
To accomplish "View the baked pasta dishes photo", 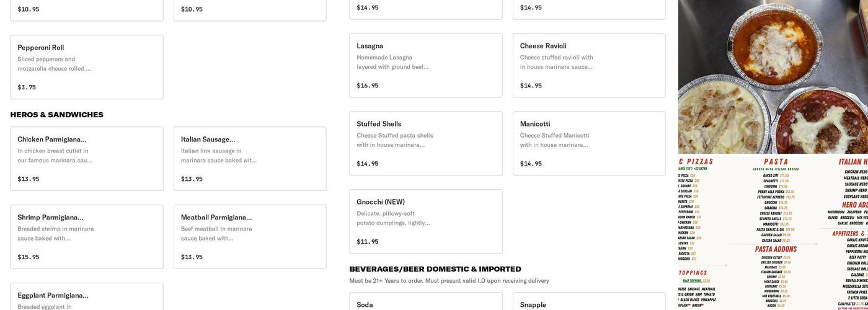I will 773,77.
